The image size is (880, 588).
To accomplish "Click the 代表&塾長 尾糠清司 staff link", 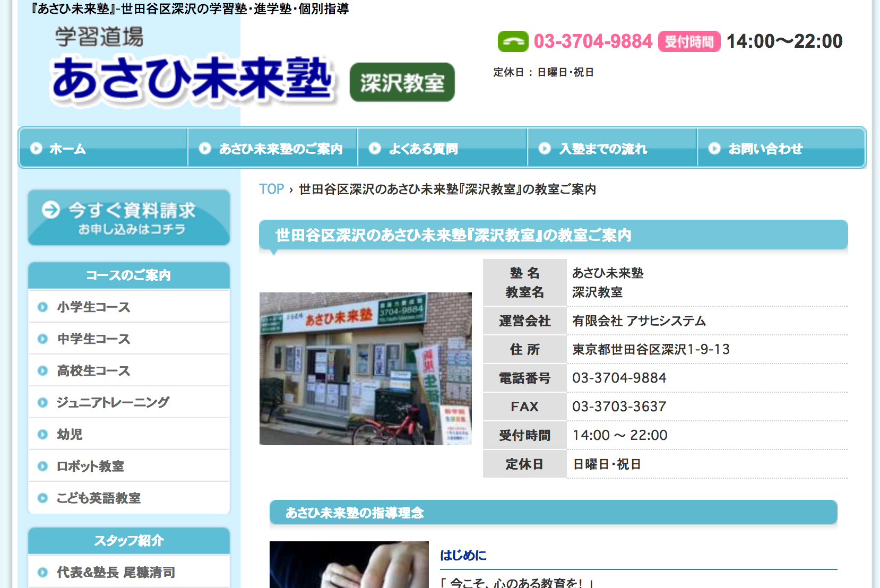I will click(114, 573).
